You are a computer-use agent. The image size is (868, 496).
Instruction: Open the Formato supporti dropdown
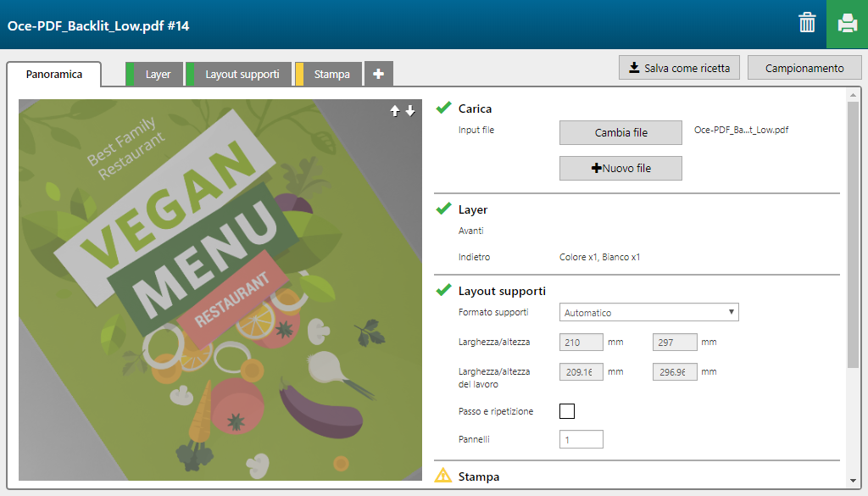tap(648, 312)
